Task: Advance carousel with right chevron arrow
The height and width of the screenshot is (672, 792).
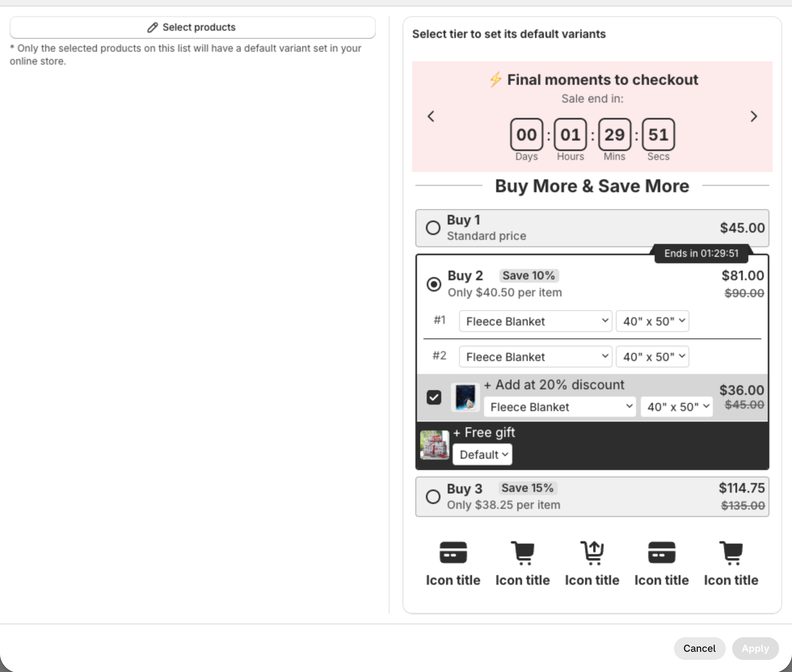Action: [754, 116]
